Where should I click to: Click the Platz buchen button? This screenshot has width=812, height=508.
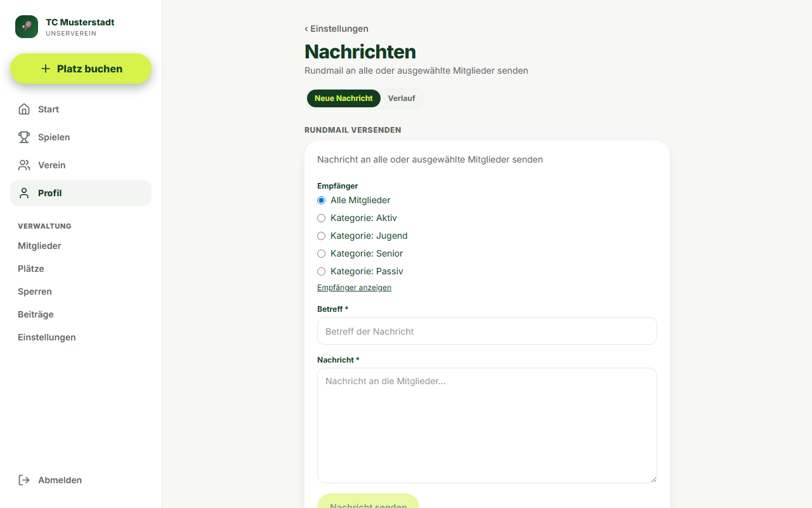pos(81,69)
